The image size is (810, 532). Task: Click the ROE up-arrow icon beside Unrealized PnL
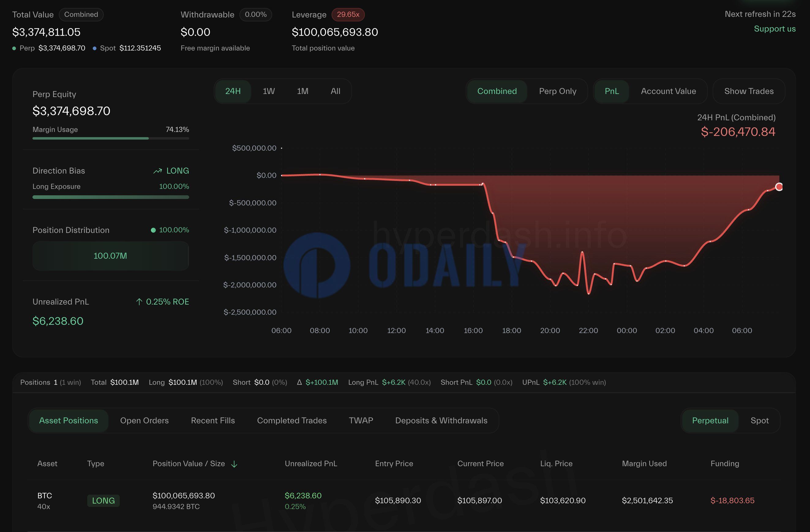click(139, 302)
